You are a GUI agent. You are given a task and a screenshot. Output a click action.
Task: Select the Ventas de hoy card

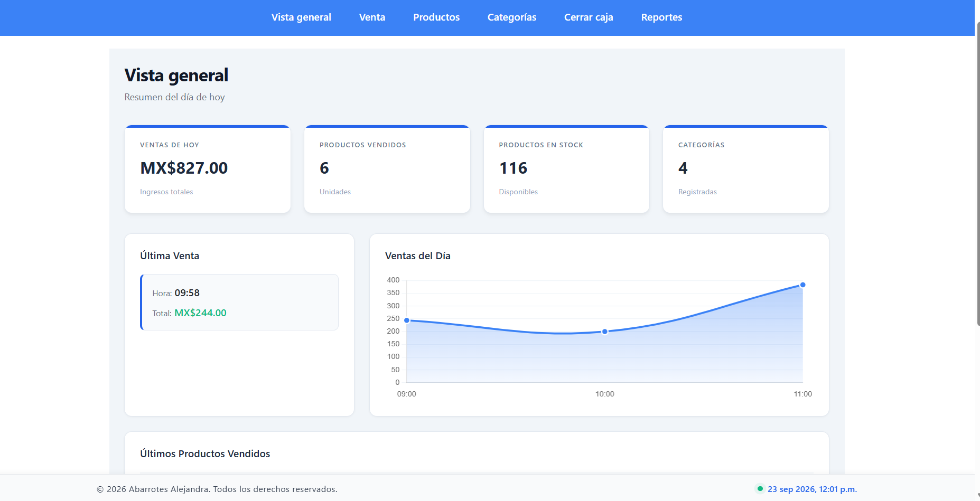point(208,169)
